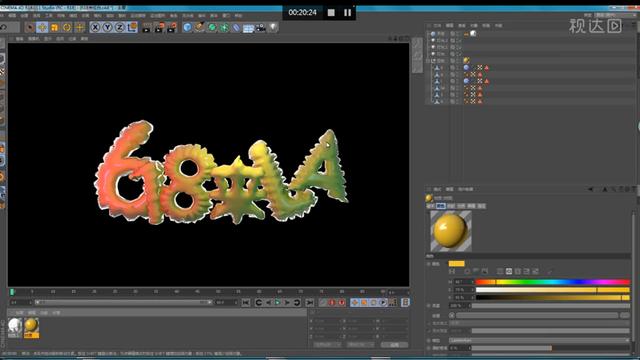This screenshot has height=360, width=640.
Task: Click the Apply button in coordinates panel
Action: coord(394,345)
